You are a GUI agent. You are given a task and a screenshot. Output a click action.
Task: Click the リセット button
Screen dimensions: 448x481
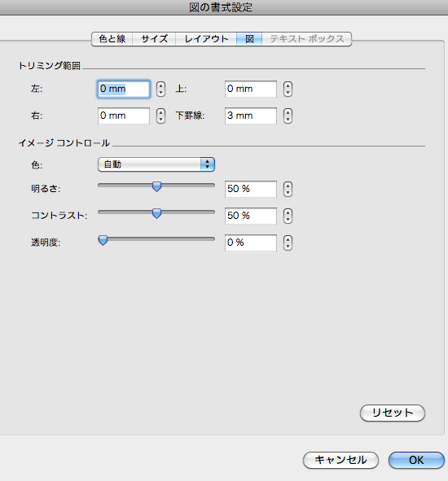point(393,413)
